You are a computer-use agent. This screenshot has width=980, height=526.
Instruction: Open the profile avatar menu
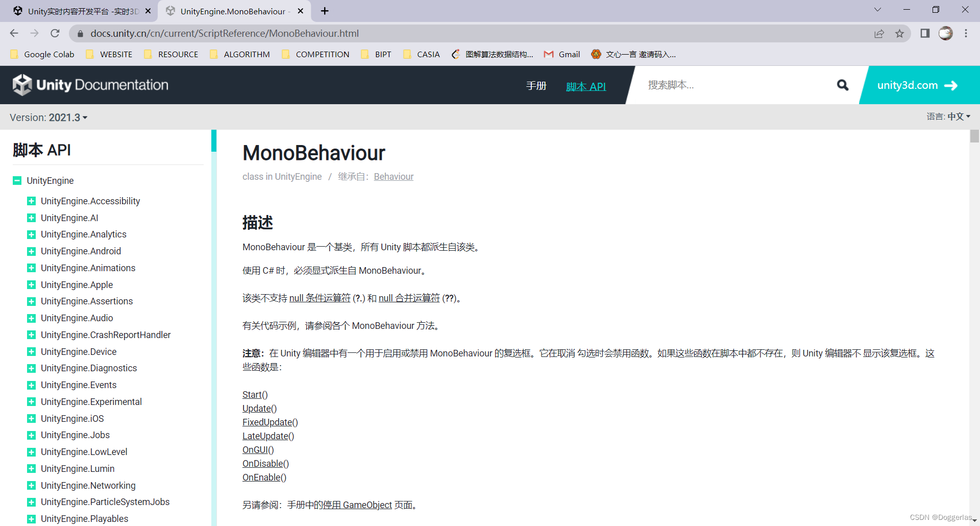pyautogui.click(x=945, y=33)
